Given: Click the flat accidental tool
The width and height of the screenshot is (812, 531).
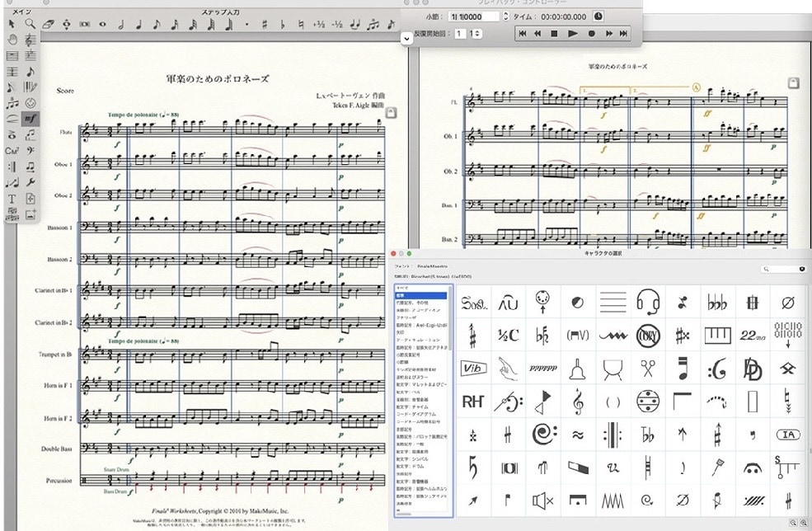Looking at the screenshot, I should pyautogui.click(x=283, y=24).
